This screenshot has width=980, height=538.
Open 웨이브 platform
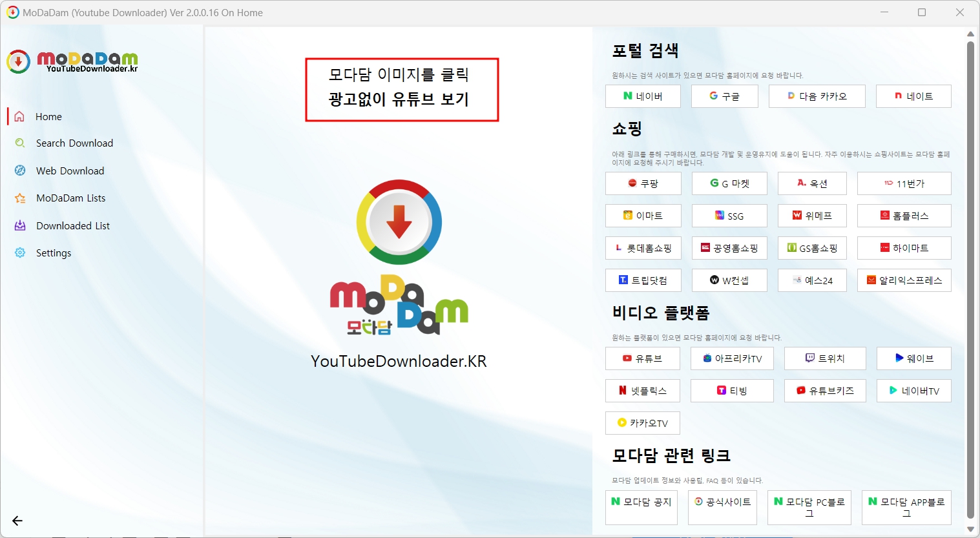(913, 358)
